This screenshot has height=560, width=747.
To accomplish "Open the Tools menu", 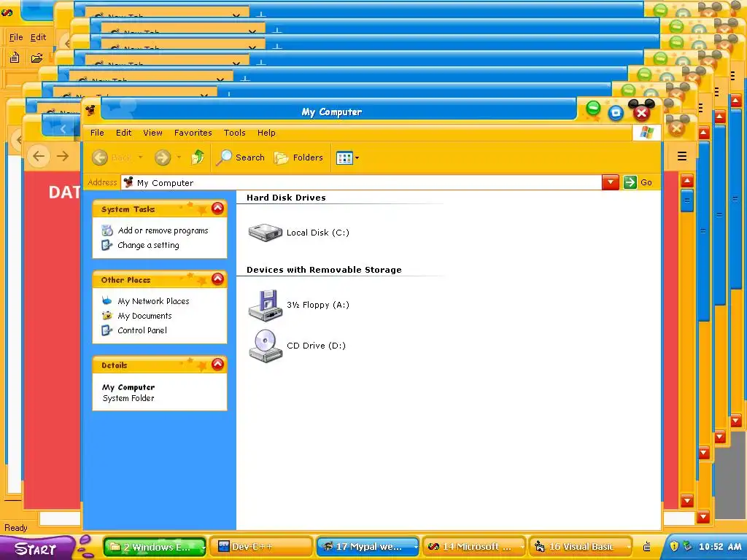I will pyautogui.click(x=235, y=133).
